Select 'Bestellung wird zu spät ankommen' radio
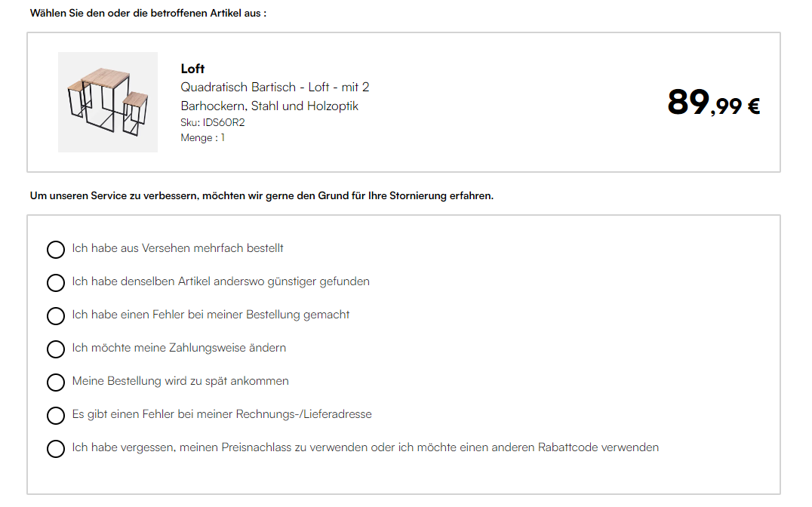The height and width of the screenshot is (507, 812). (x=55, y=383)
